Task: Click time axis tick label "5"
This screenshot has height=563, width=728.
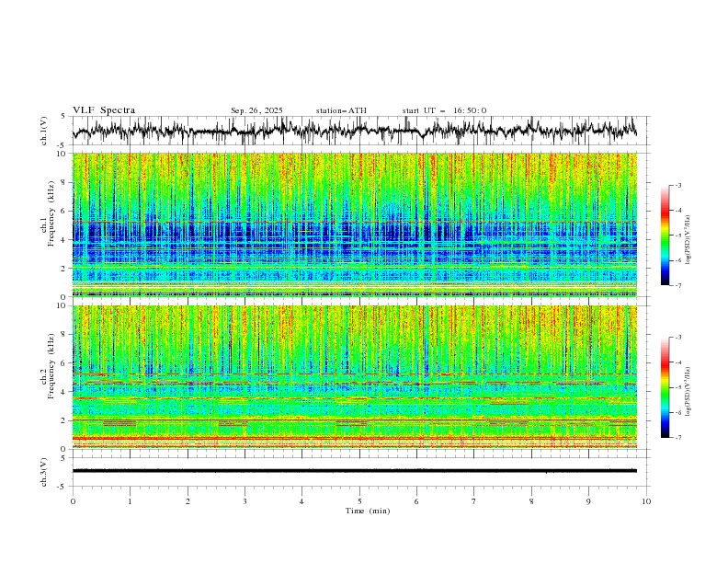Action: (359, 501)
